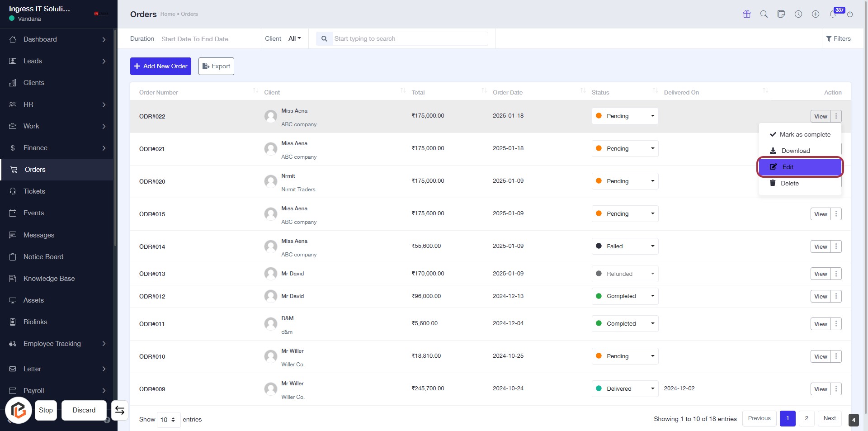Viewport: 868px width, 431px height.
Task: Click the Add New Order button
Action: pyautogui.click(x=160, y=66)
